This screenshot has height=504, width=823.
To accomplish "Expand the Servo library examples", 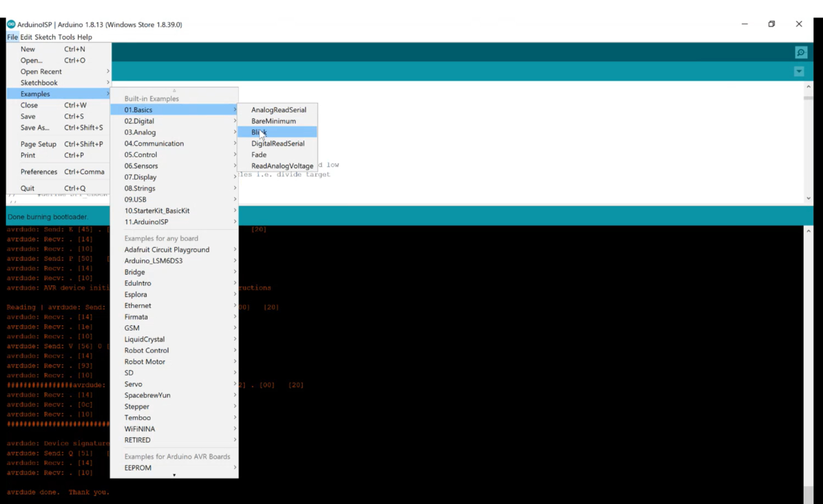I will [174, 384].
